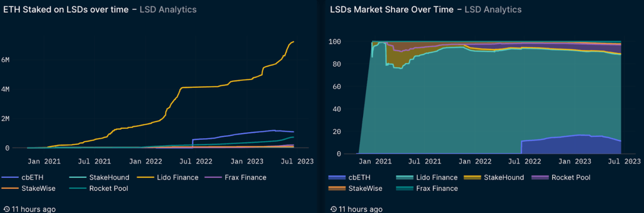Hide Rocket Pool series in ETH Staked legend
The image size is (644, 213).
[108, 188]
